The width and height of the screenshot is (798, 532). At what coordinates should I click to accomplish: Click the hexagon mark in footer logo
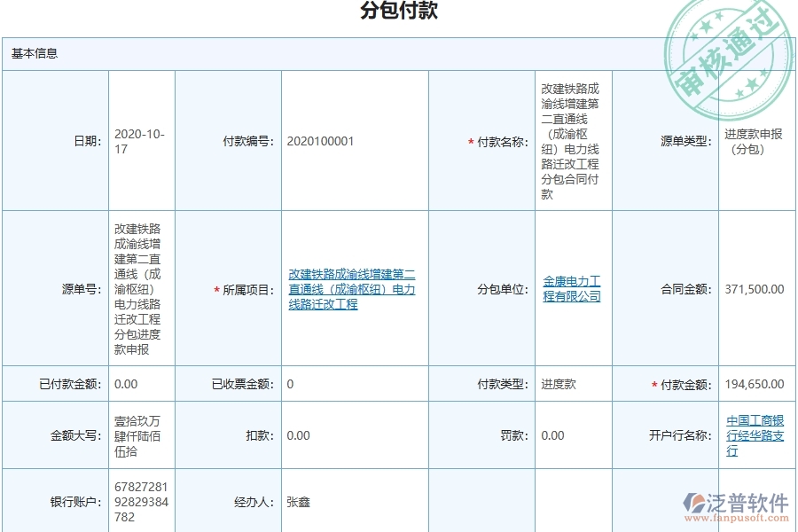coord(690,502)
